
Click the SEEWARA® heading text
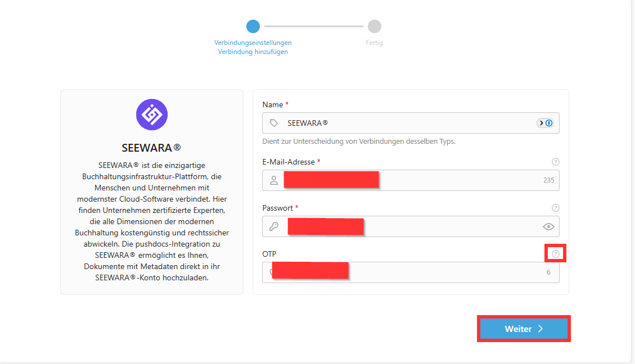click(x=151, y=148)
